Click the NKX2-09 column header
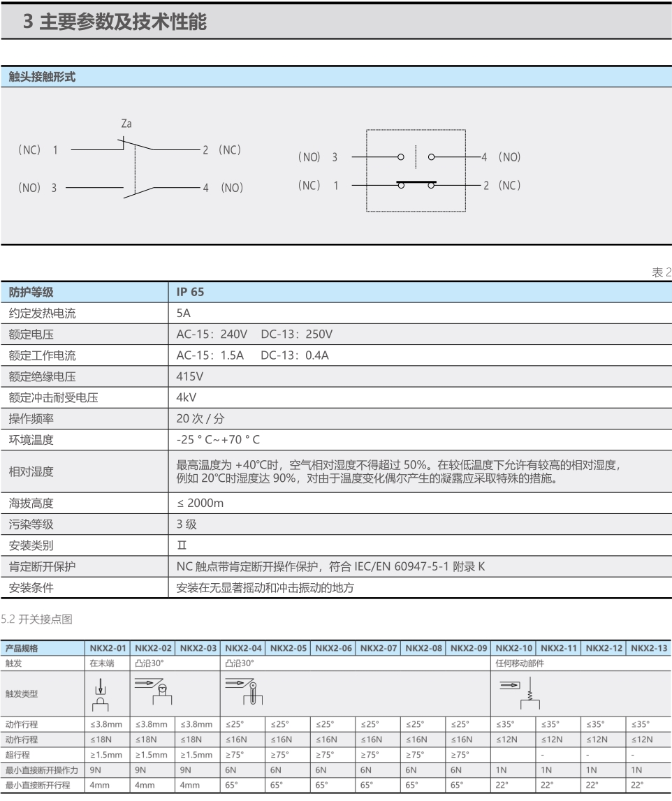Image resolution: width=672 pixels, height=801 pixels. pyautogui.click(x=469, y=648)
